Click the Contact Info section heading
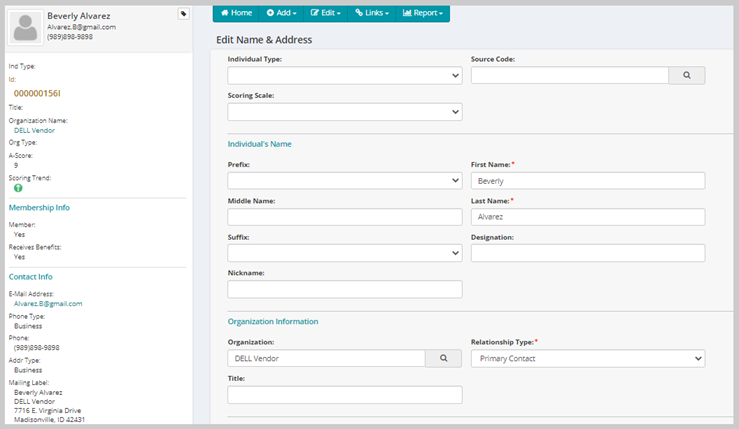 [31, 277]
